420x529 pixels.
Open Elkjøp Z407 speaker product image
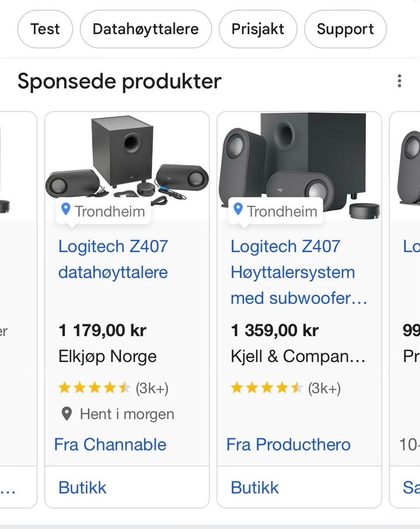pos(127,158)
